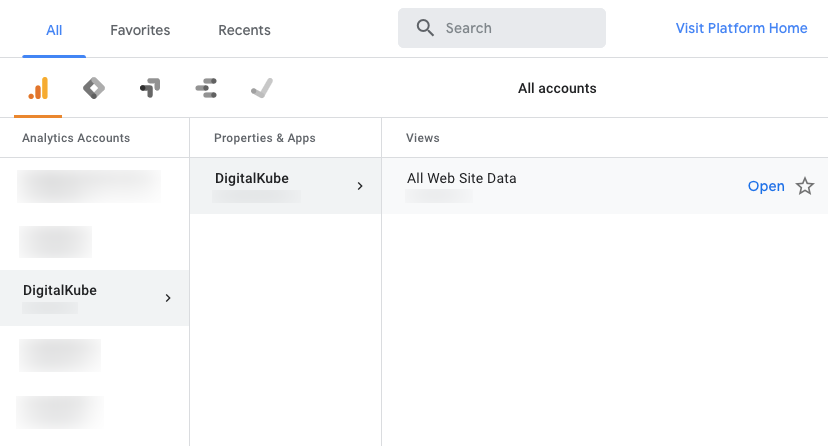Expand the DigitalKube account chevron arrow
828x446 pixels.
pyautogui.click(x=168, y=298)
